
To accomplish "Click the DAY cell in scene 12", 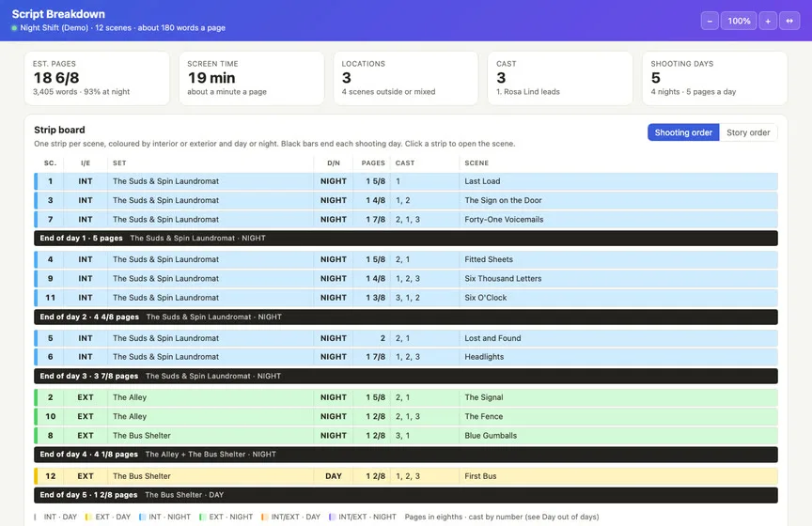I will pos(334,476).
